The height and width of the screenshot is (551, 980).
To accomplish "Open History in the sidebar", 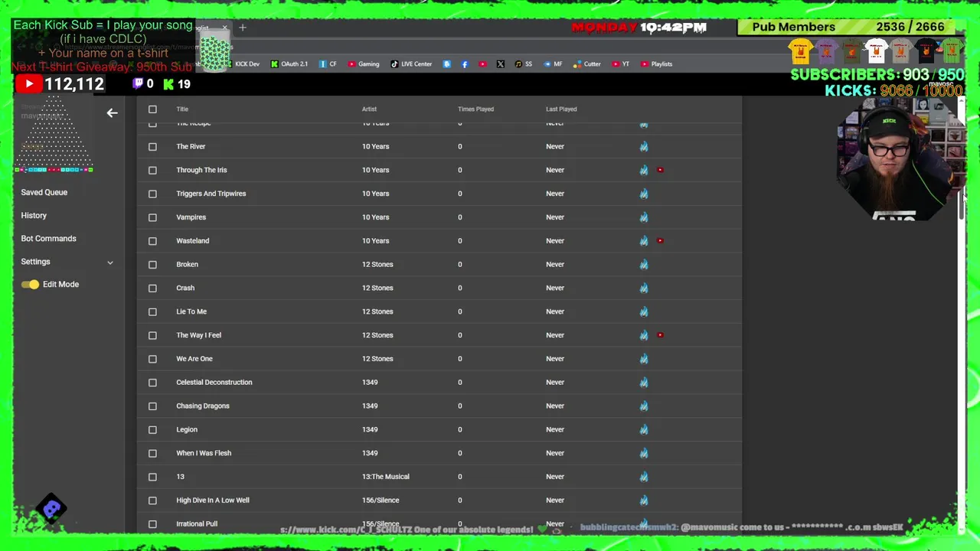I will (34, 216).
